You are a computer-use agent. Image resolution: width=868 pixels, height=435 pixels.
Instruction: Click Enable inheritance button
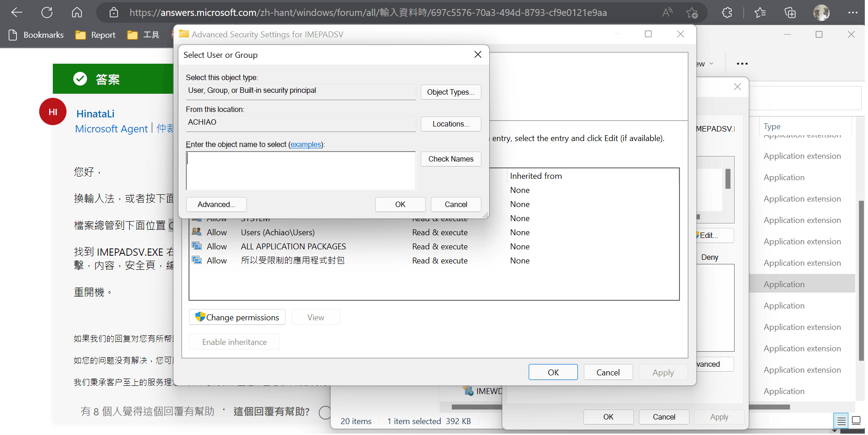[235, 342]
